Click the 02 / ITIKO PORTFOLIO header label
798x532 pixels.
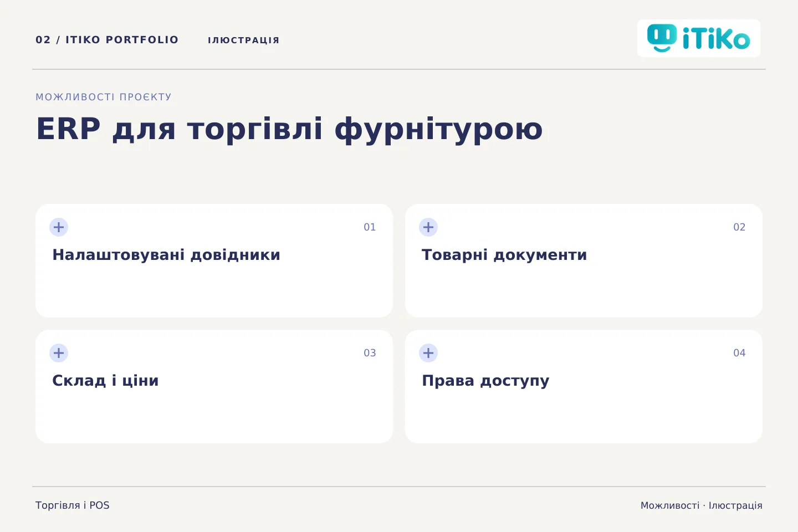coord(107,40)
